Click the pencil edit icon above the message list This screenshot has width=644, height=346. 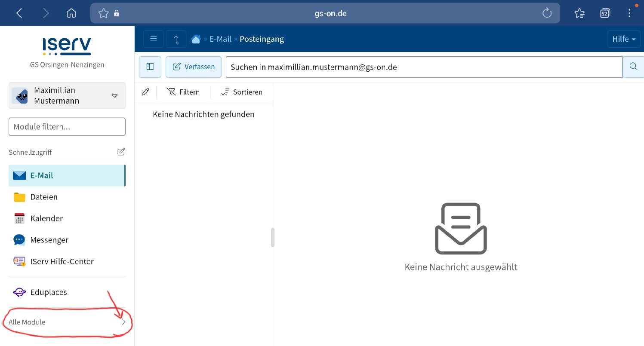click(x=145, y=92)
